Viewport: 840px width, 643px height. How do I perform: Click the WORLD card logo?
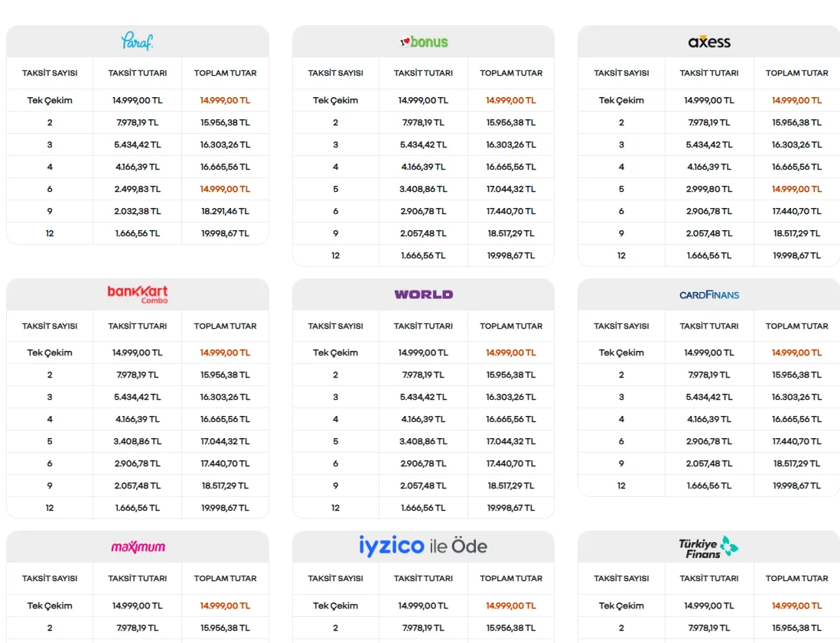[424, 294]
